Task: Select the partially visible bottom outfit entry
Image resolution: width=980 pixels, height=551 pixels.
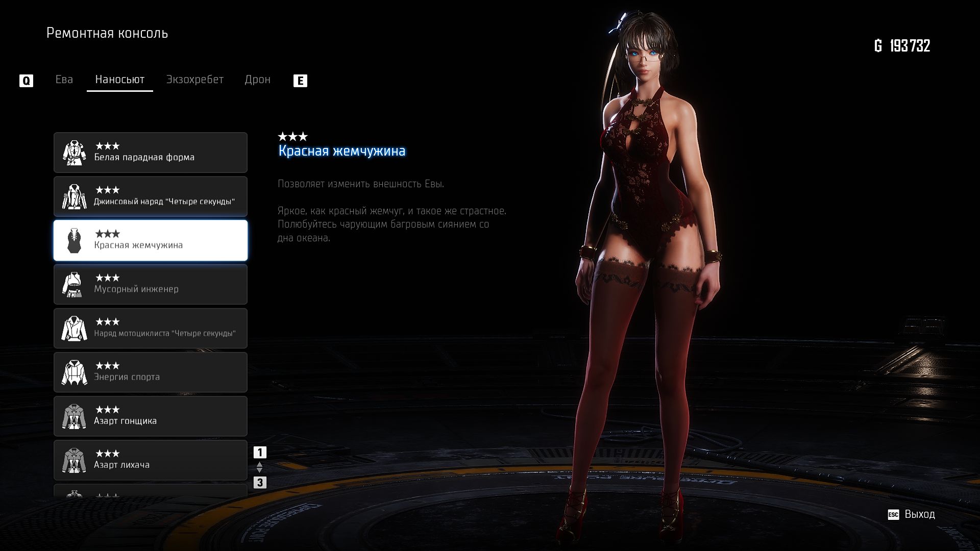Action: 151,491
